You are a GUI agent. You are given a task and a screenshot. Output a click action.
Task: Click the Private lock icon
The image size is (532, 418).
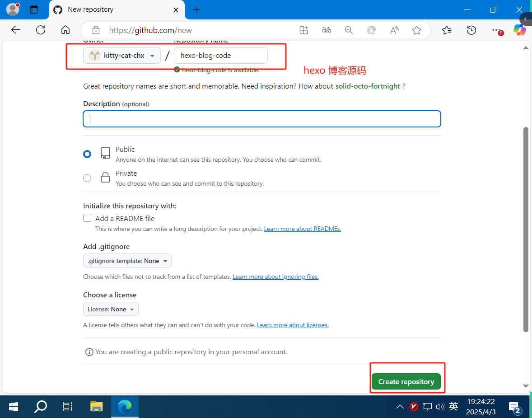[x=106, y=177]
